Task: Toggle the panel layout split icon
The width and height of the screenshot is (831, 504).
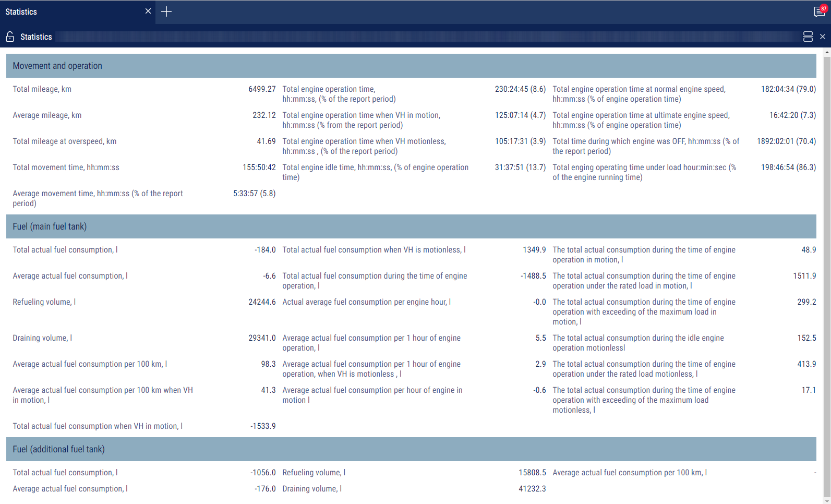Action: [x=808, y=37]
